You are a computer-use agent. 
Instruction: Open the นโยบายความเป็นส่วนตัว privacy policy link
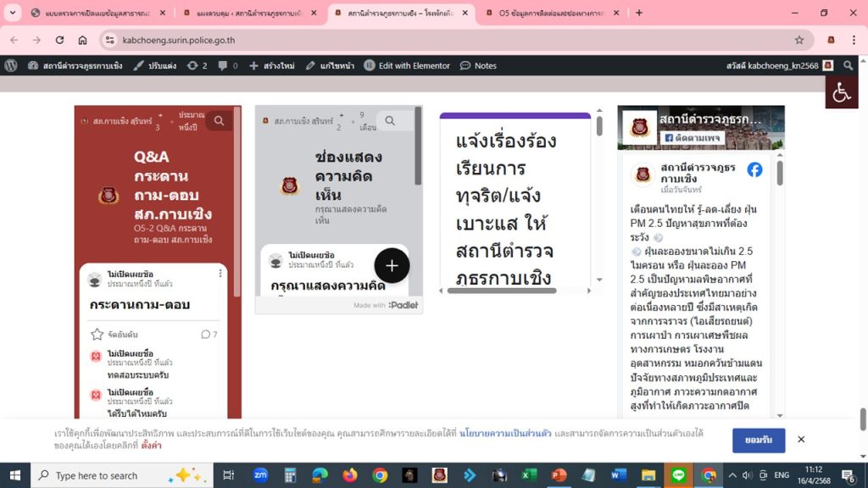pyautogui.click(x=505, y=433)
